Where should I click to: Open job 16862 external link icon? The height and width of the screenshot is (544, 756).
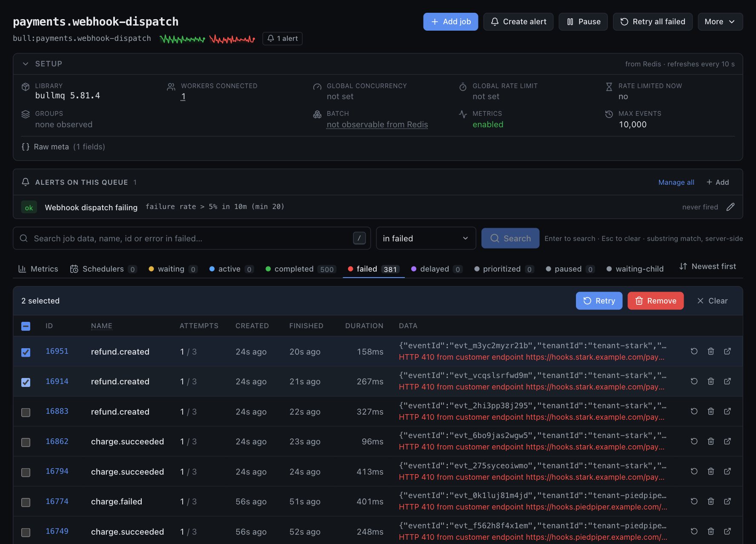pyautogui.click(x=727, y=441)
